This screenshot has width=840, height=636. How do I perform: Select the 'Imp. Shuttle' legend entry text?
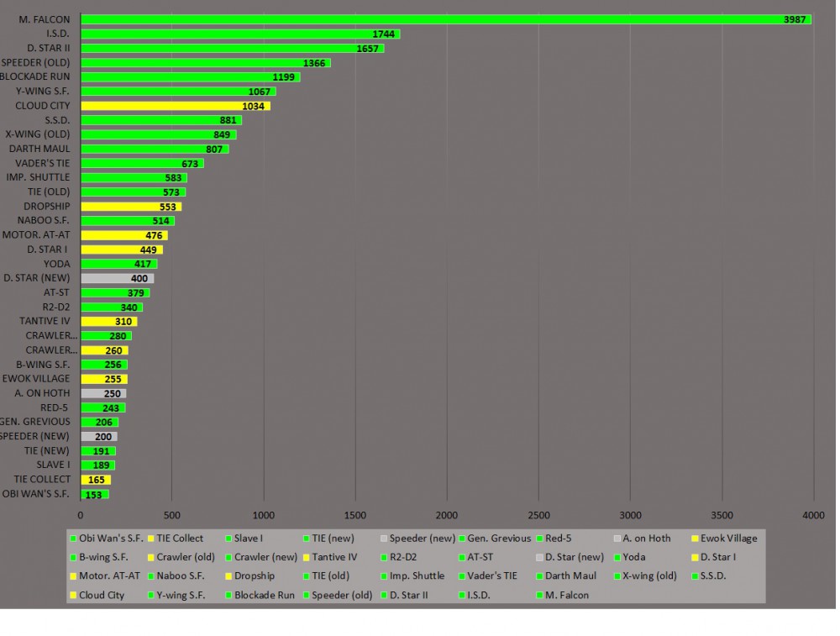point(417,576)
